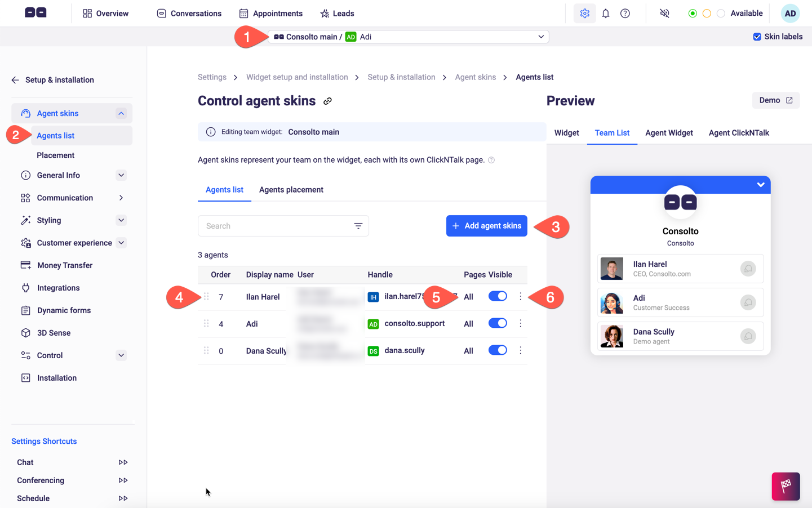
Task: Open the notifications bell icon
Action: pos(605,13)
